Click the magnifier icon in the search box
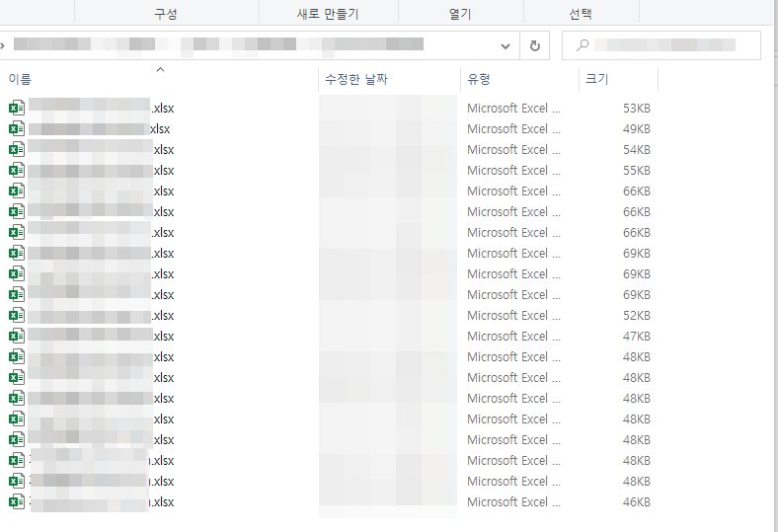The width and height of the screenshot is (778, 532). (x=583, y=45)
